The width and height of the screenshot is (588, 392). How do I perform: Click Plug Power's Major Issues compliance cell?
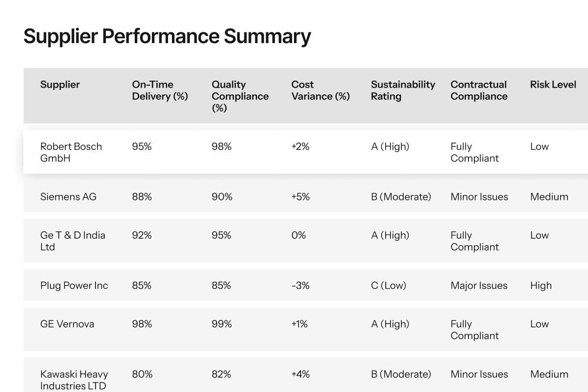point(479,286)
